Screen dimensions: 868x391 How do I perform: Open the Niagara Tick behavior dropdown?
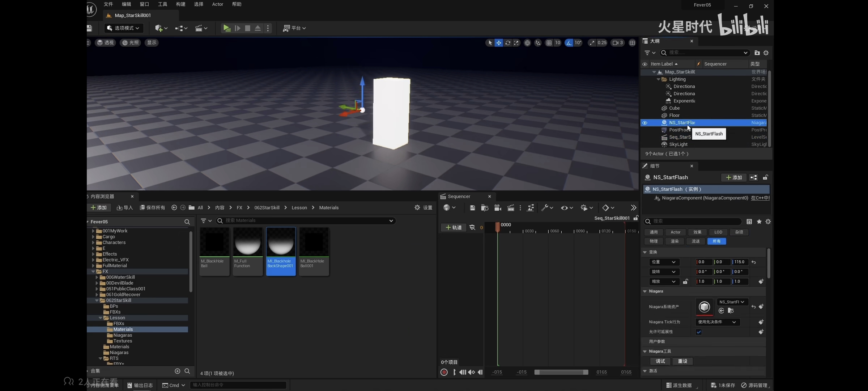[x=717, y=322]
